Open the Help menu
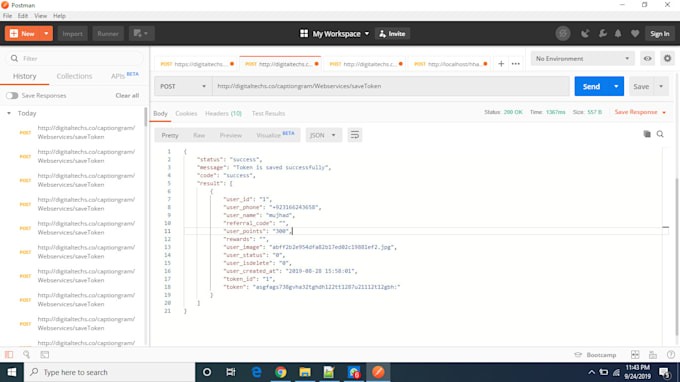Image resolution: width=680 pixels, height=382 pixels. click(x=59, y=16)
